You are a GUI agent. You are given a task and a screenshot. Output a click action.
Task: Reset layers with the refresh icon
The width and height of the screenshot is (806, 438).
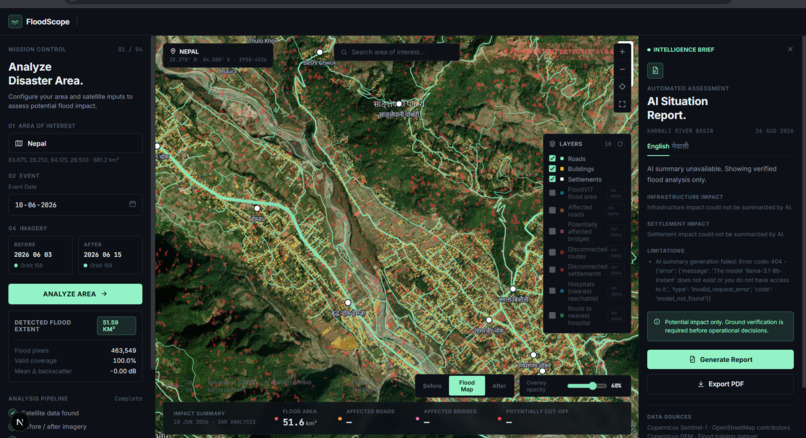tap(620, 144)
